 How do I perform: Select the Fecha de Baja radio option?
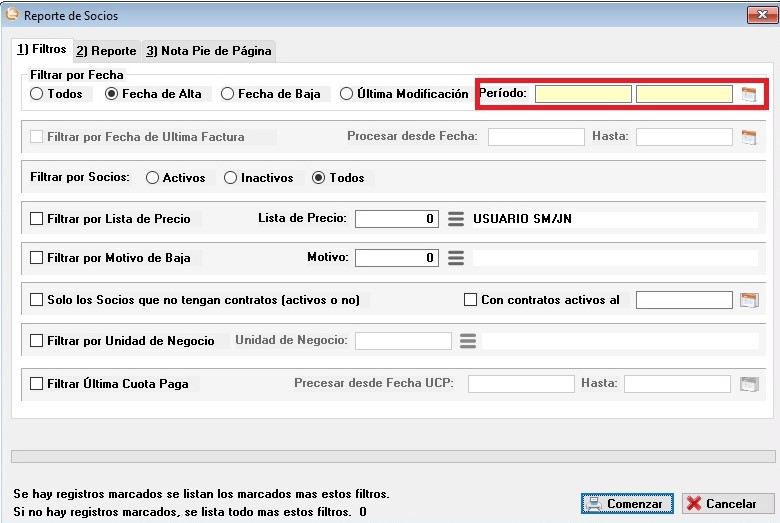(x=228, y=94)
